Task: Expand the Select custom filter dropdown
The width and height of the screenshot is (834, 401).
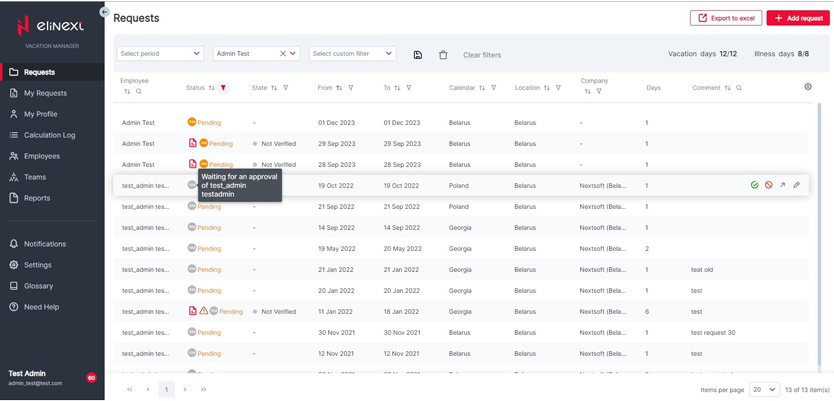Action: (352, 54)
